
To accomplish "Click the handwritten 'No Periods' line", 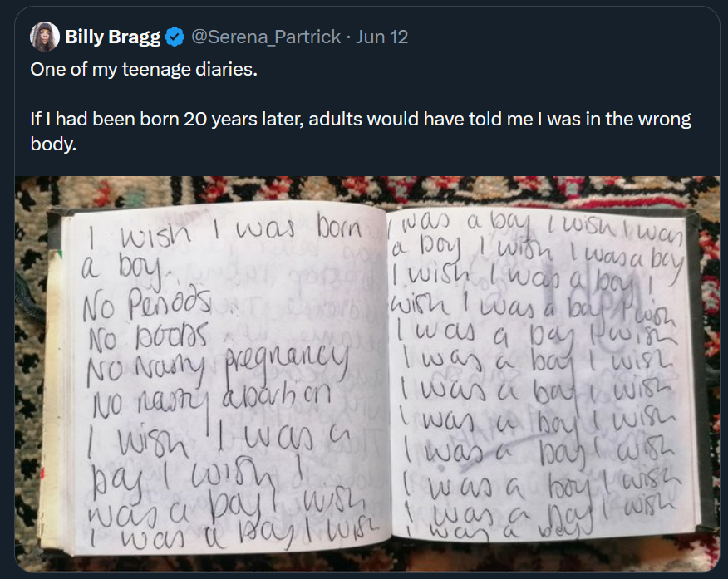I will 147,304.
